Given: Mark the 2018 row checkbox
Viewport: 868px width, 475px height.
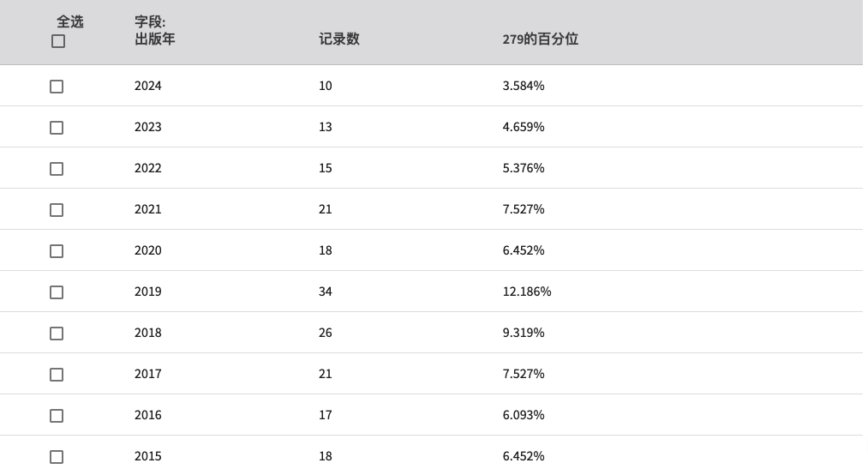Looking at the screenshot, I should click(x=57, y=334).
